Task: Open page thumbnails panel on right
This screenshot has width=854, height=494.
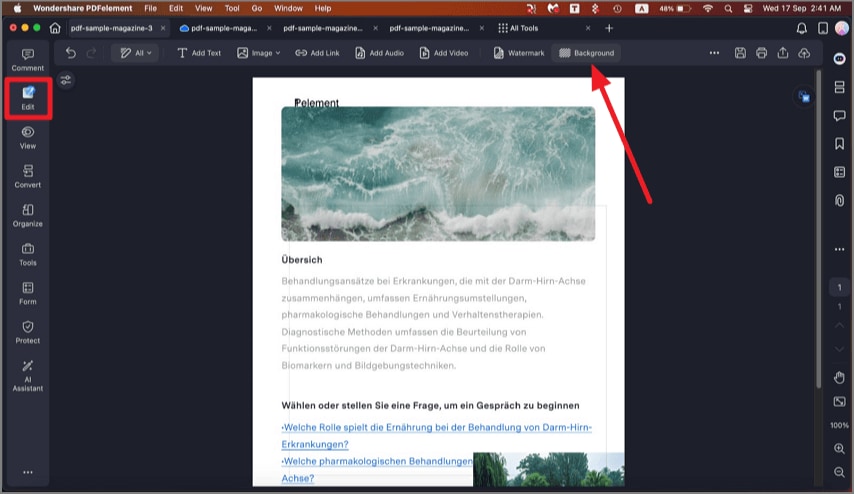Action: tap(839, 87)
